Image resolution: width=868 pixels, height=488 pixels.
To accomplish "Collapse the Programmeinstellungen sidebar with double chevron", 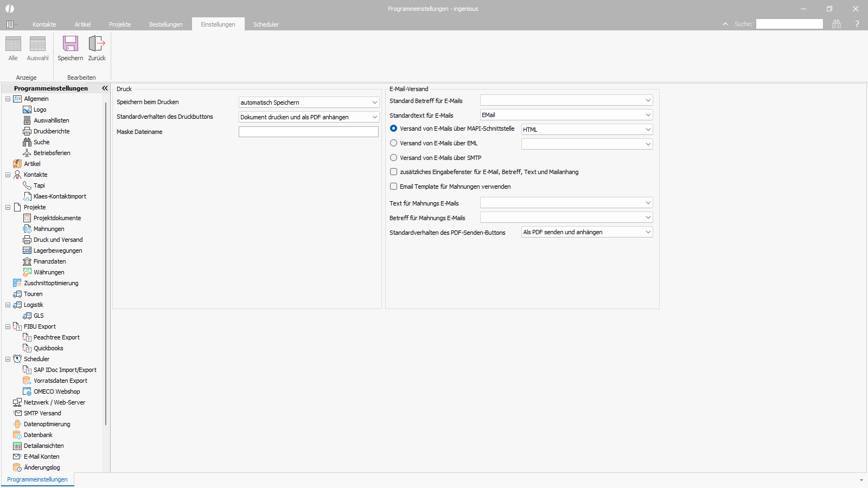I will click(105, 88).
